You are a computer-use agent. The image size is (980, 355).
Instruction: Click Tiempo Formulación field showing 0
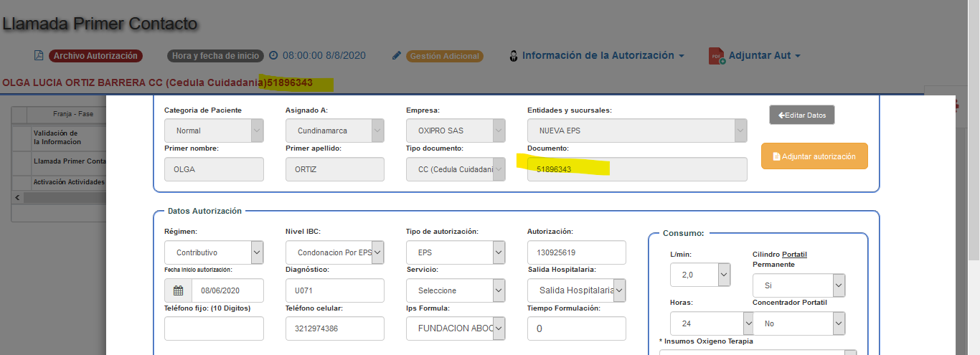(x=577, y=328)
